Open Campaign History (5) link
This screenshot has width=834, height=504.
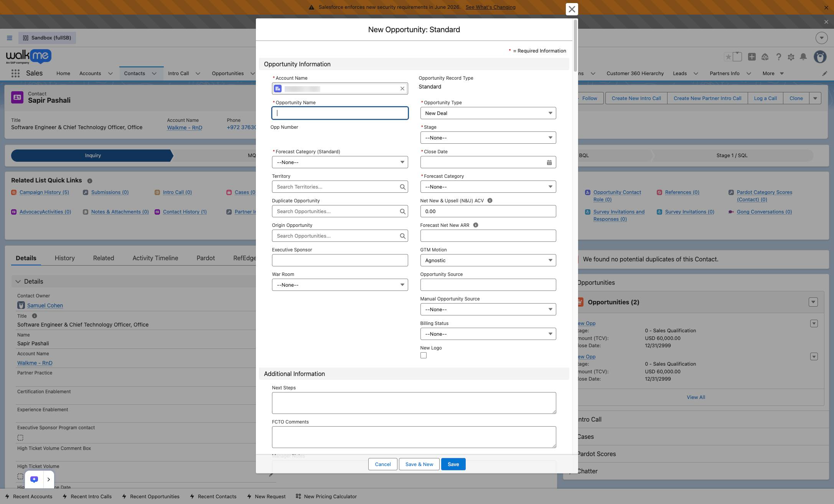pos(44,192)
